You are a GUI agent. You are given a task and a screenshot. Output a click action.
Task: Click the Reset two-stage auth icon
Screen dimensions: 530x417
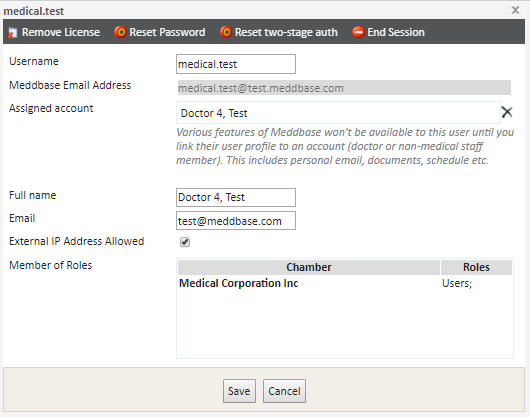tap(225, 32)
